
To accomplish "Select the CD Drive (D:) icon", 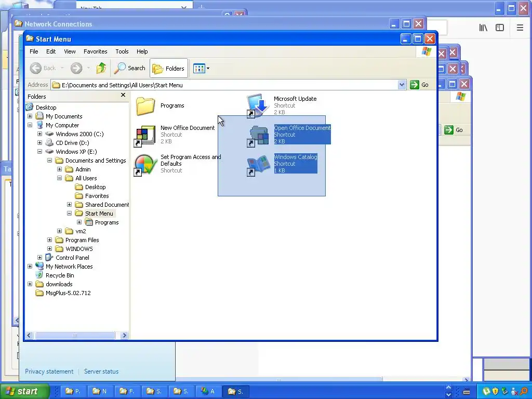I will pyautogui.click(x=49, y=143).
